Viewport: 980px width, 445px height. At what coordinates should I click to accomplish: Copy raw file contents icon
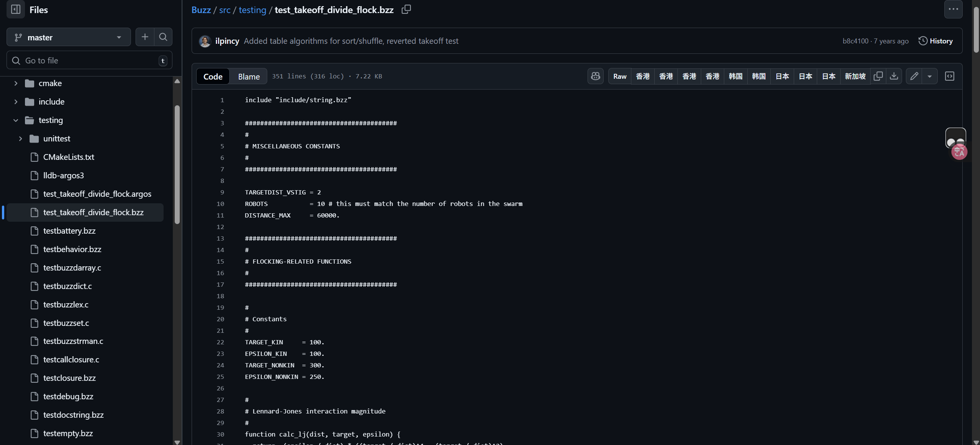tap(878, 76)
